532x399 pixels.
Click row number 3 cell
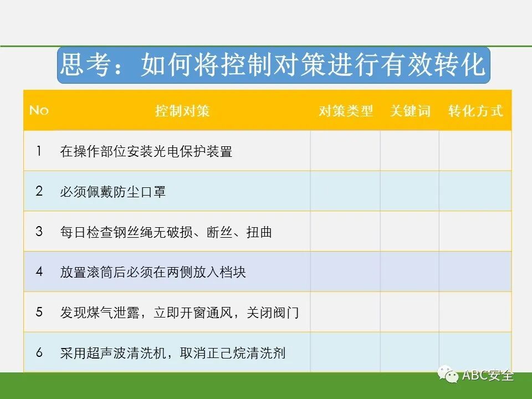[39, 232]
